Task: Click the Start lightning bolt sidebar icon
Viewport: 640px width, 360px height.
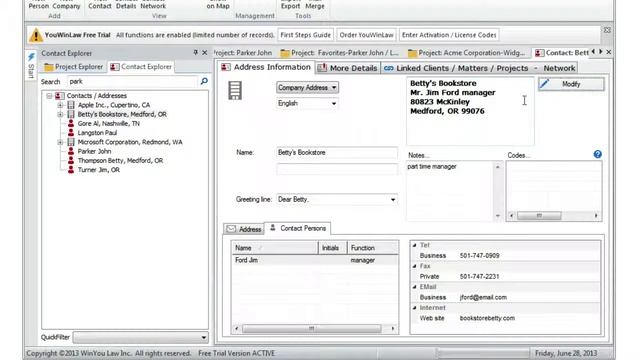Action: click(31, 57)
